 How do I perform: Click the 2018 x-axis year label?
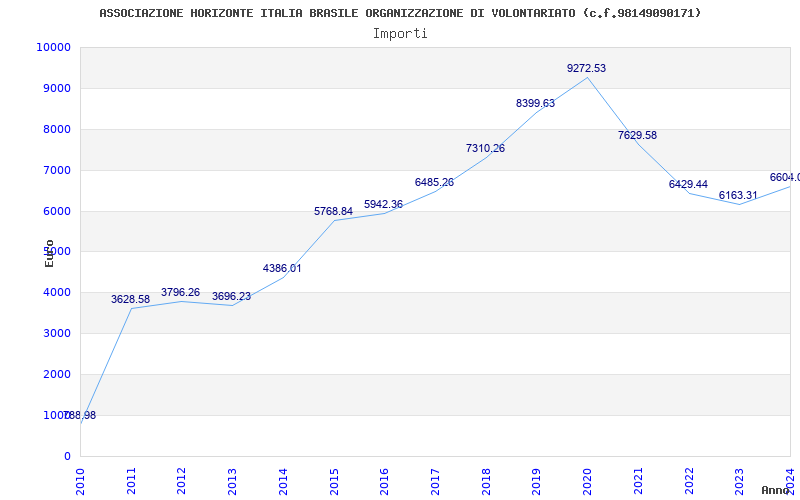[x=486, y=481]
